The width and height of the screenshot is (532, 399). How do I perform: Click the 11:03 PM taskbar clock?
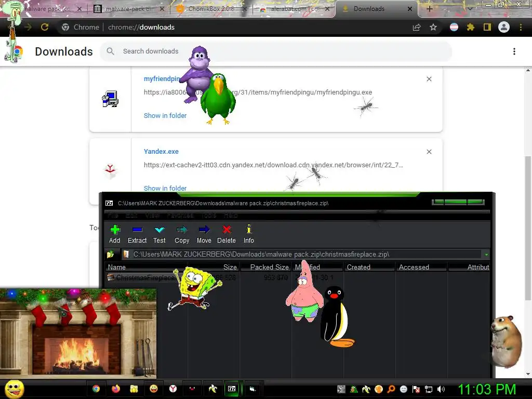coord(486,389)
